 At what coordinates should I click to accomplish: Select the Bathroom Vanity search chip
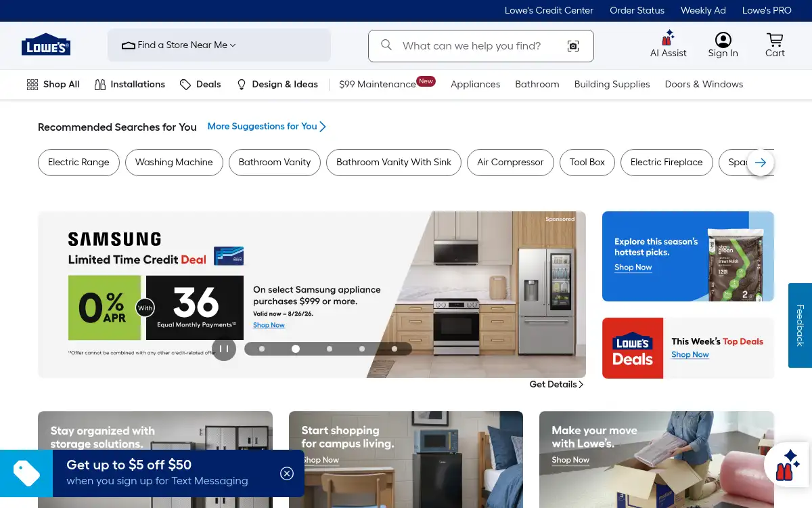275,163
